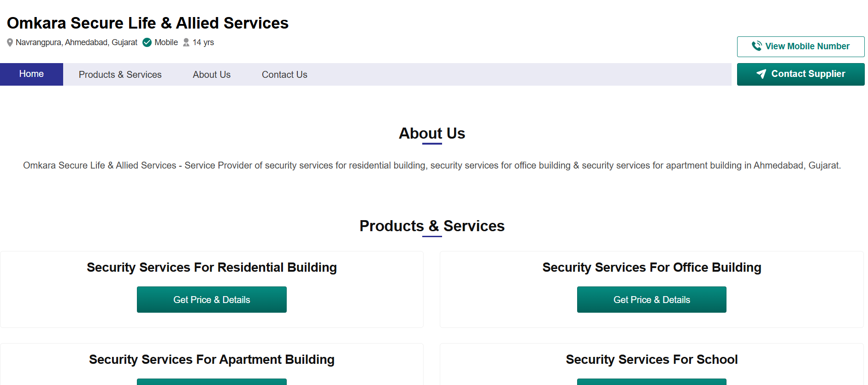
Task: Click the location pin icon near Navrangpura
Action: pyautogui.click(x=10, y=42)
